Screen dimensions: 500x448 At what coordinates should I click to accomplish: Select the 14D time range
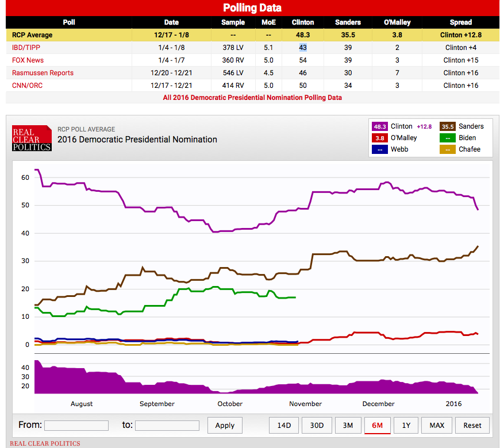(284, 426)
